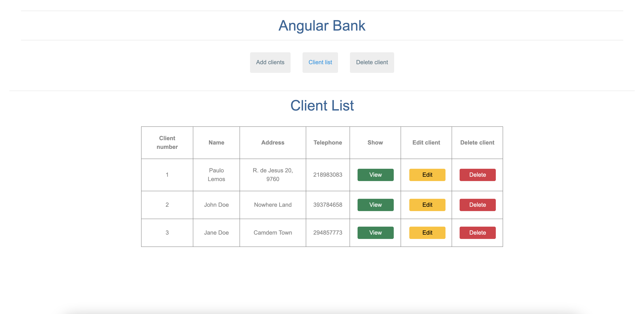Edit the client Jane Doe
The image size is (644, 314).
(427, 233)
